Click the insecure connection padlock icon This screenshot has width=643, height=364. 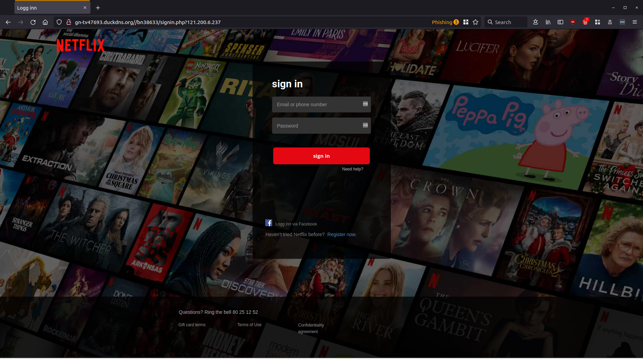(x=69, y=22)
